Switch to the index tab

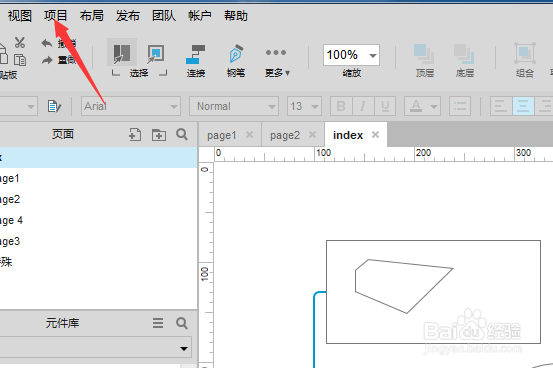click(x=348, y=135)
